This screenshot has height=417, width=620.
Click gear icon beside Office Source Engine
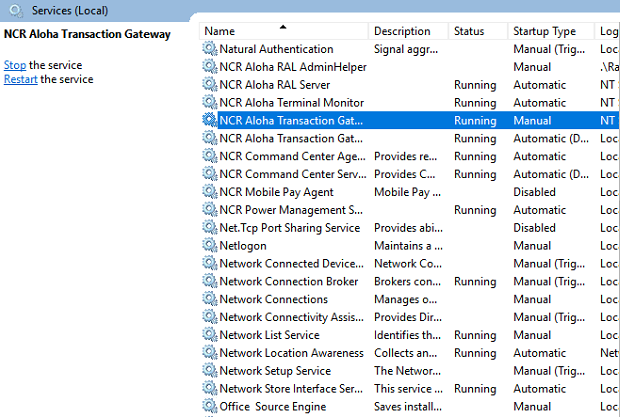[x=210, y=406]
